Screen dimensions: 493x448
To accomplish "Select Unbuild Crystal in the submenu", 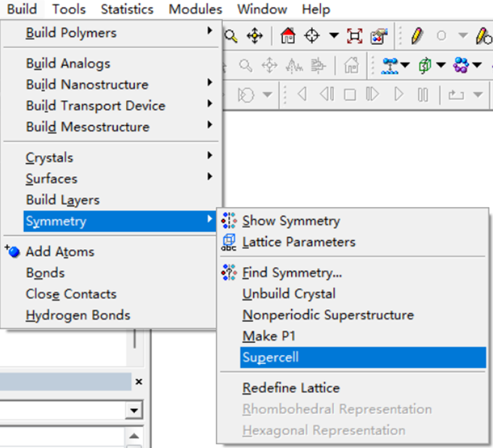I will coord(353,293).
